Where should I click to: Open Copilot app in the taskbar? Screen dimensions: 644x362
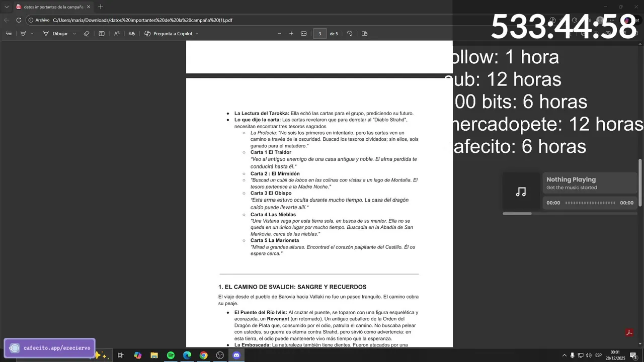click(x=137, y=355)
